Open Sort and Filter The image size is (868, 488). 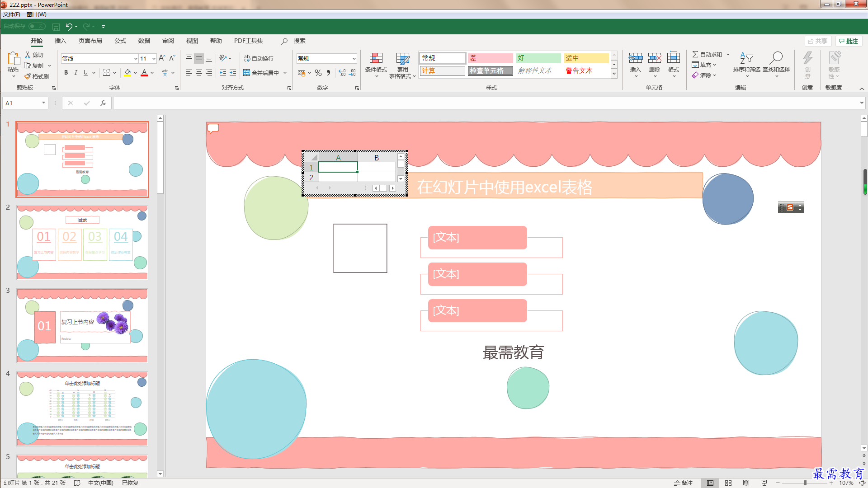[746, 63]
